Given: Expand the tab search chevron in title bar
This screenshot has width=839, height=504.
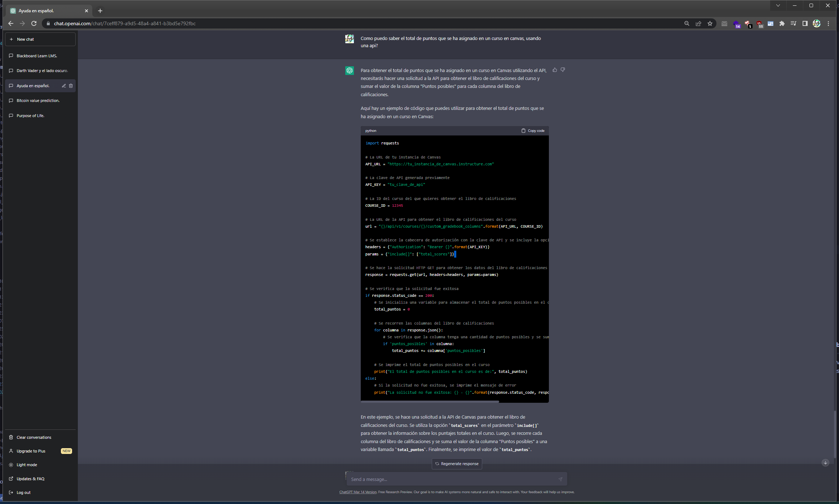Looking at the screenshot, I should click(778, 5).
